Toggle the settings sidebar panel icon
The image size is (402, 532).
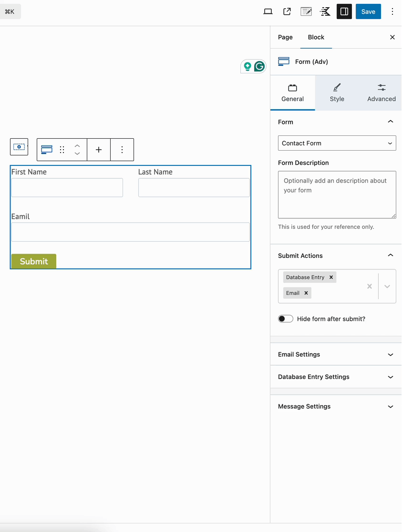(344, 11)
